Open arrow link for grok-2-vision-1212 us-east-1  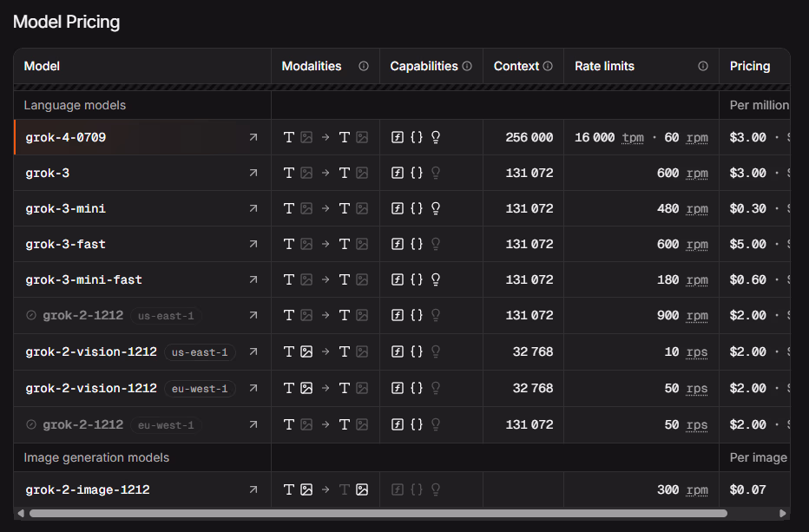pos(253,351)
